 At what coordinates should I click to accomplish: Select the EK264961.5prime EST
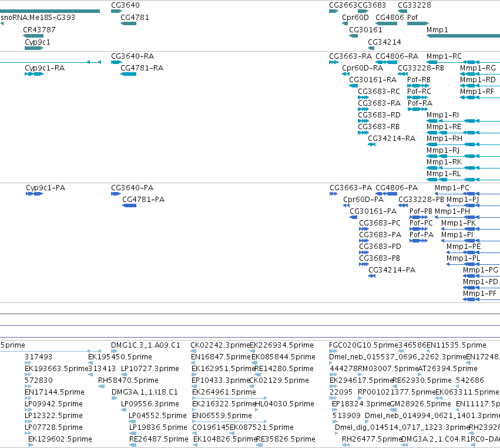tap(229, 399)
